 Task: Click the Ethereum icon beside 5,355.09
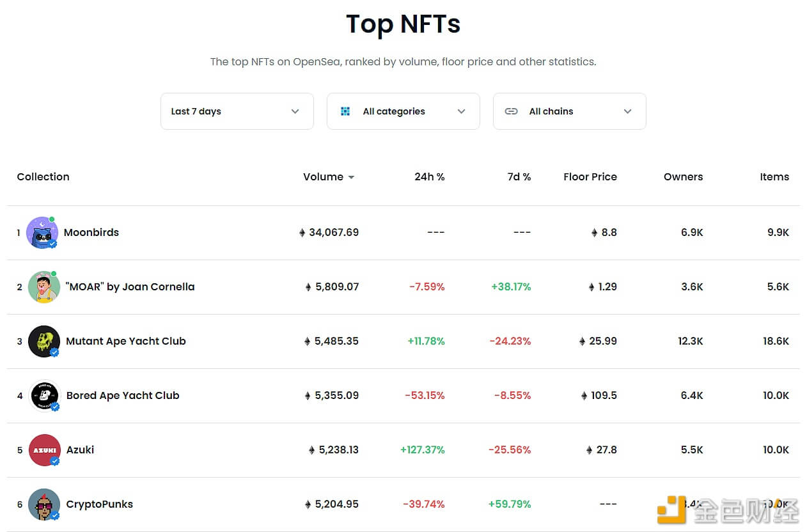coord(308,396)
